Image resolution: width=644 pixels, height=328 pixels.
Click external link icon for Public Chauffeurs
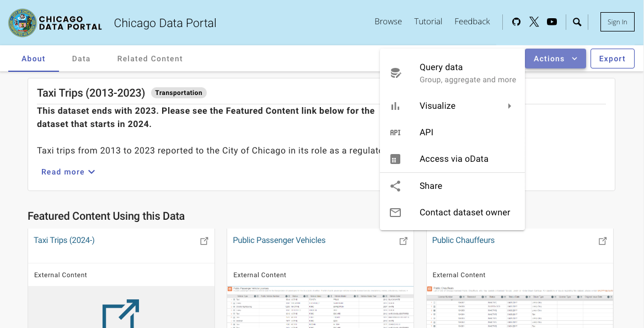click(x=603, y=241)
